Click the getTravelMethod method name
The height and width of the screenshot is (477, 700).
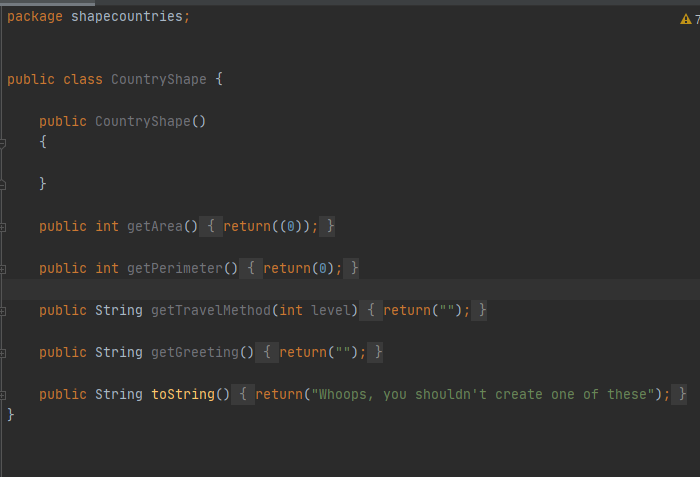click(x=211, y=310)
